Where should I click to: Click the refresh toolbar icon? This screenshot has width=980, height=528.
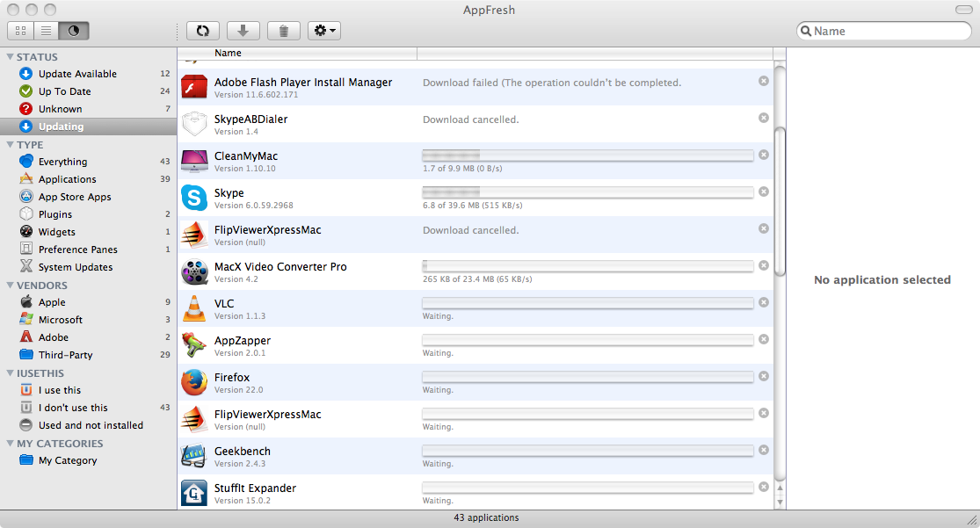202,31
